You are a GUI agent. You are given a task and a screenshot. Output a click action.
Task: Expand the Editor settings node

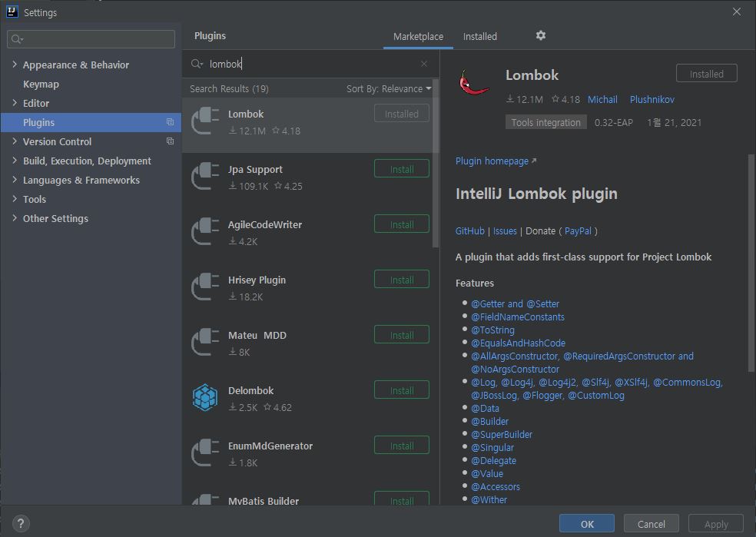pyautogui.click(x=15, y=103)
